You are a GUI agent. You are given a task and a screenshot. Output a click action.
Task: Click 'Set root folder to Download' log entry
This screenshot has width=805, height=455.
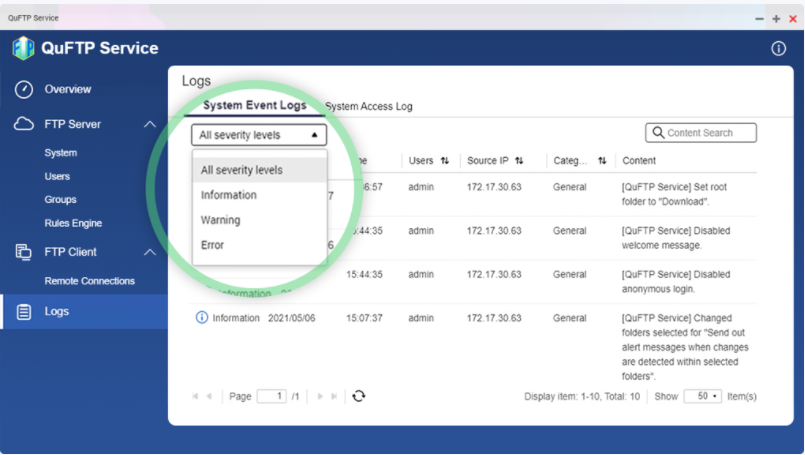point(674,194)
